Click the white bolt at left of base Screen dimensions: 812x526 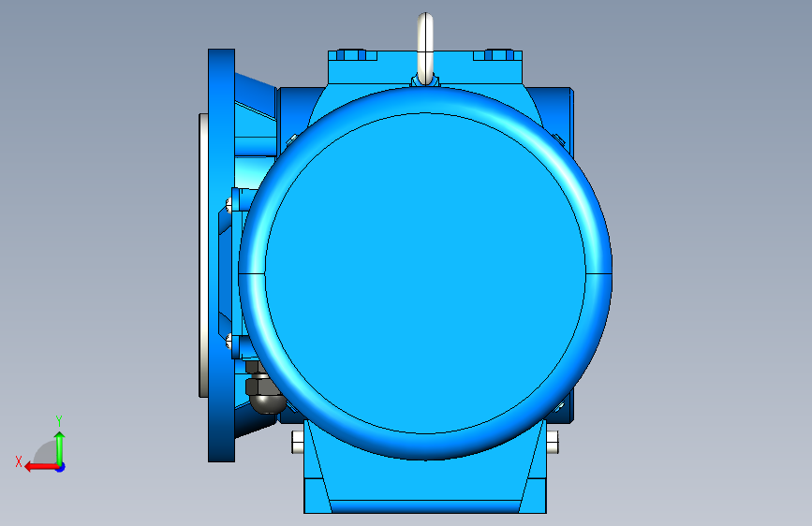coord(297,442)
